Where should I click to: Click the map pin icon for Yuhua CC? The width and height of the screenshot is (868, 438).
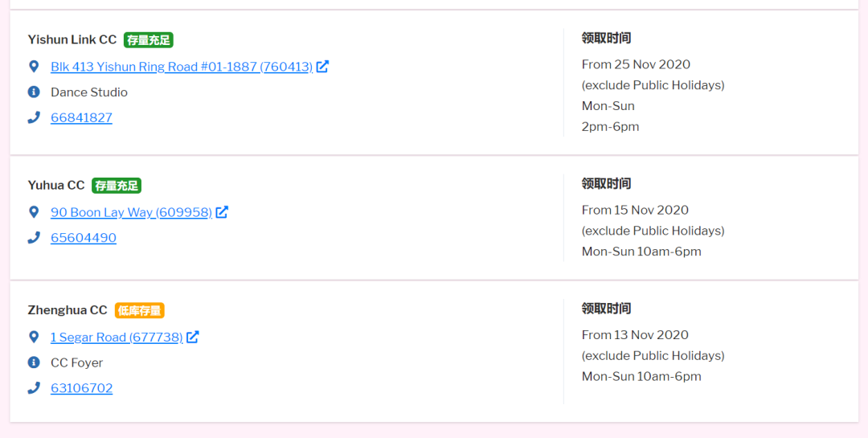34,211
